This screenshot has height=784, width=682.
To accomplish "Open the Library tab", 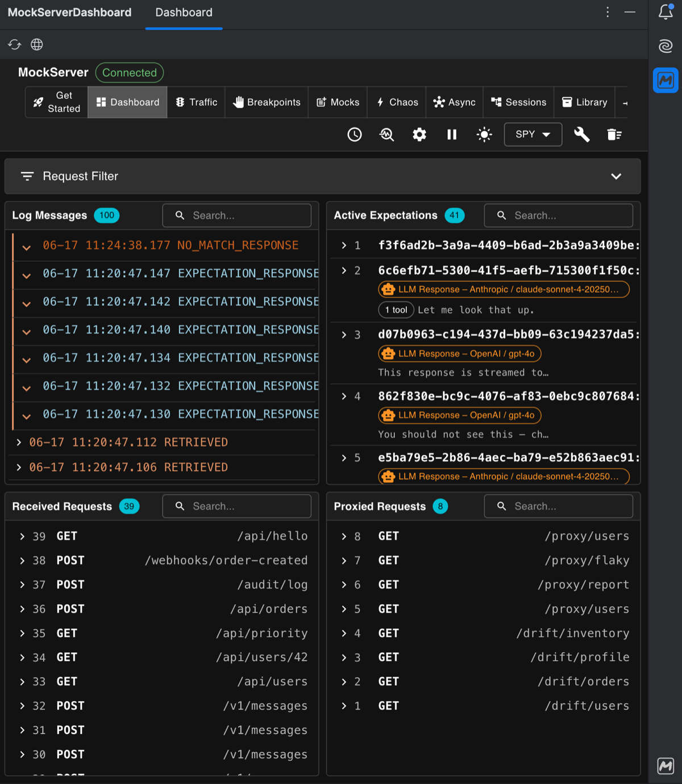I will coord(584,102).
